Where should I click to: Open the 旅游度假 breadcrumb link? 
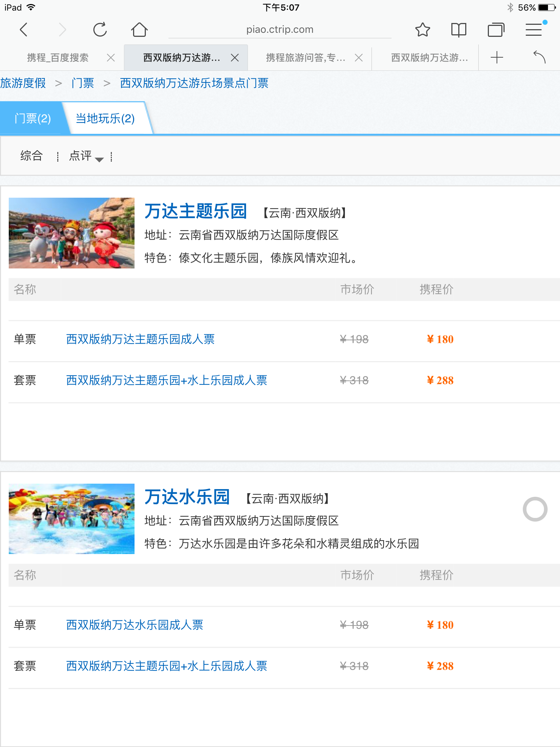(x=23, y=83)
